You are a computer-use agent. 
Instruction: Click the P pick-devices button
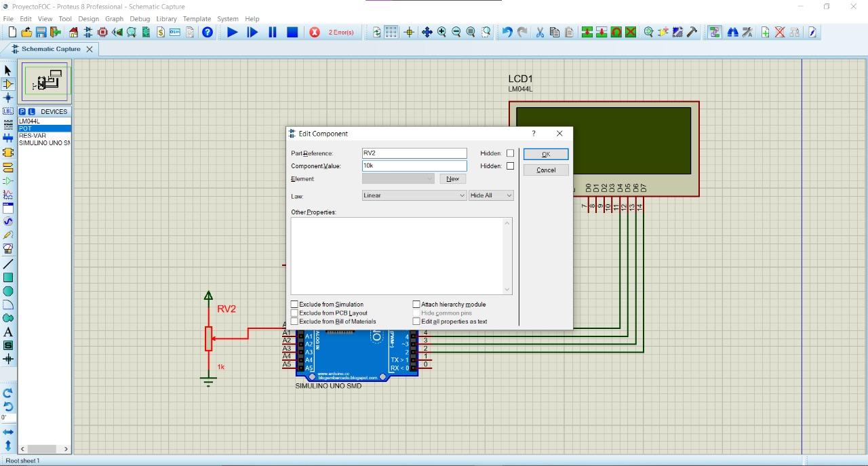click(22, 111)
